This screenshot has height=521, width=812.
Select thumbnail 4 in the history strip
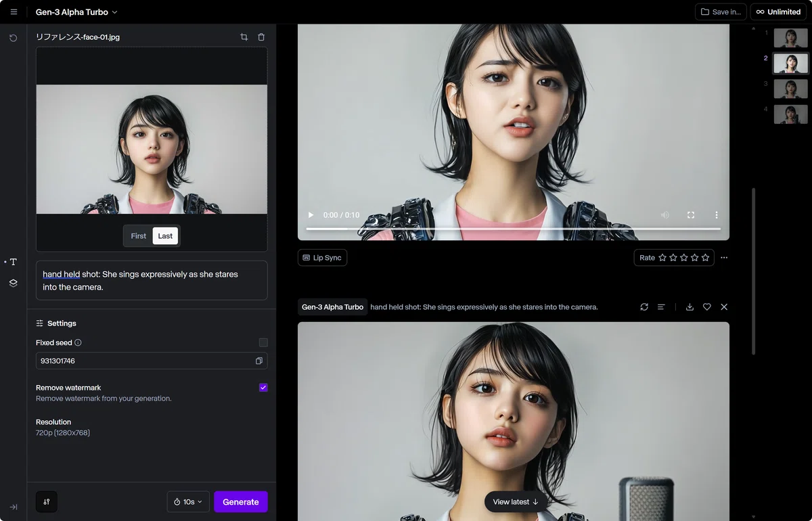click(790, 114)
